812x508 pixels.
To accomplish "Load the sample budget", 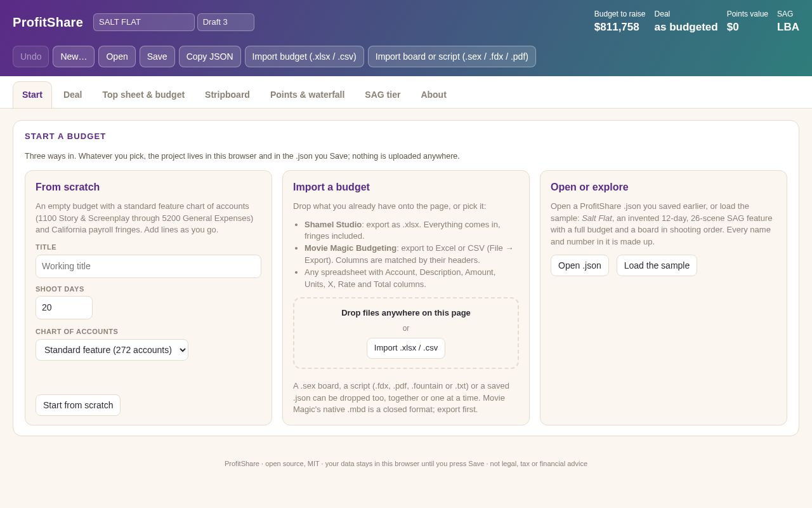I will (657, 265).
